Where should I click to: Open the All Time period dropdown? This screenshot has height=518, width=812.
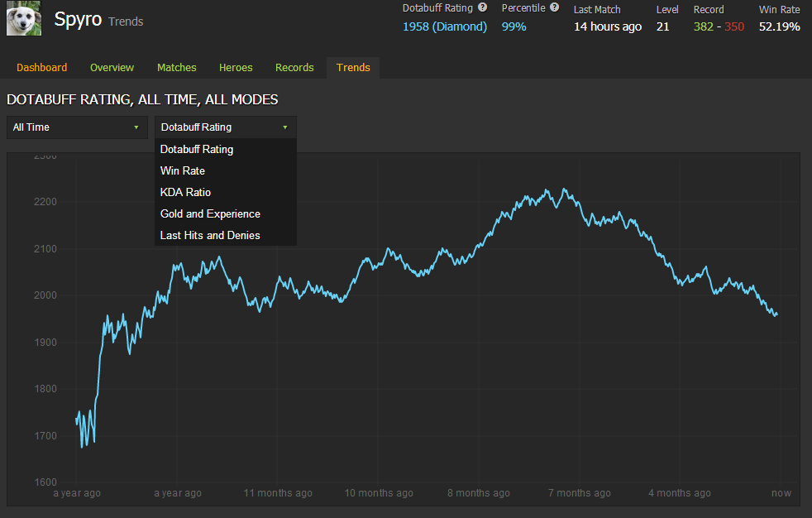tap(76, 127)
